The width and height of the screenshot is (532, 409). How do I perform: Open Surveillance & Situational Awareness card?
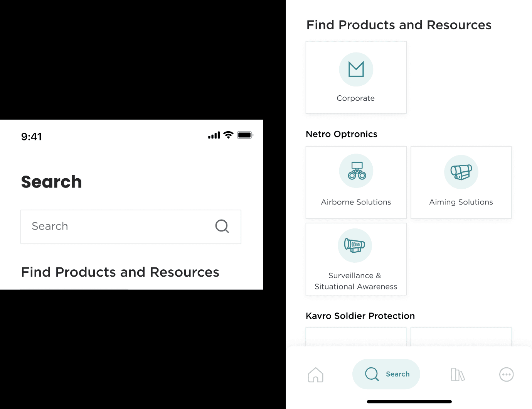point(356,259)
